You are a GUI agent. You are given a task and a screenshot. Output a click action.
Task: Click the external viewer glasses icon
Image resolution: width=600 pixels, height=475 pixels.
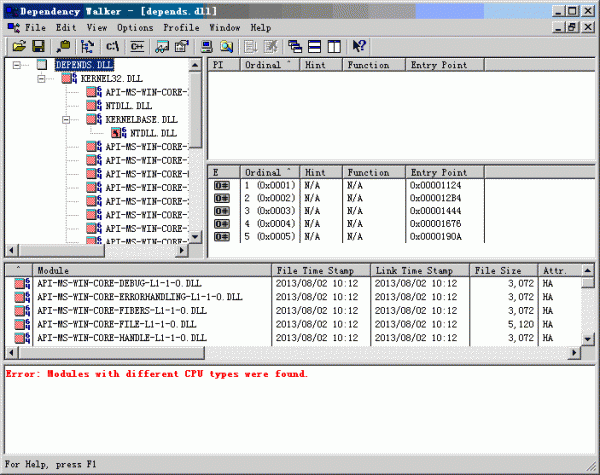162,46
